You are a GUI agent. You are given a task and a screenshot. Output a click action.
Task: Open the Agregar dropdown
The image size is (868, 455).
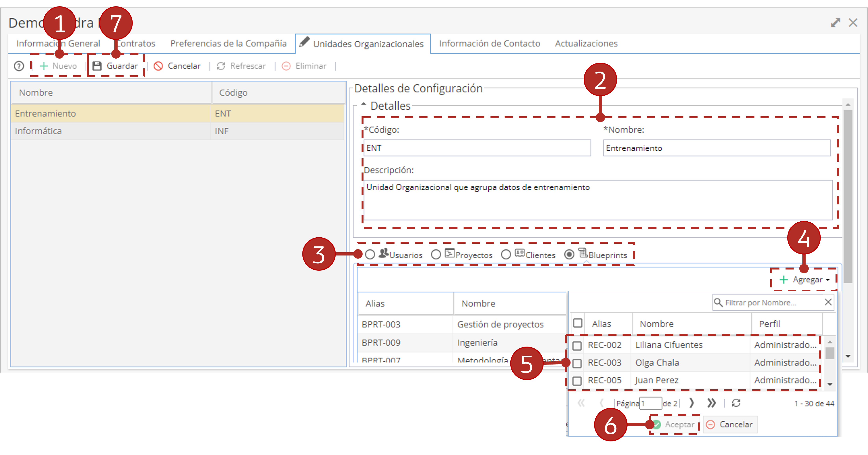point(804,280)
